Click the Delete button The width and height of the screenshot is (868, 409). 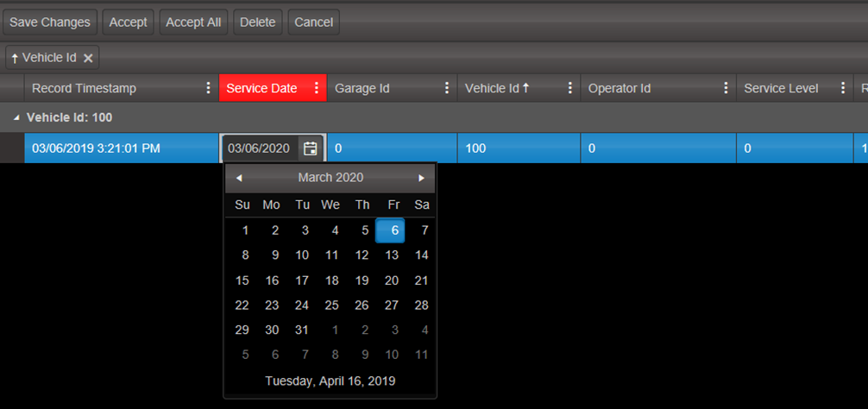257,22
